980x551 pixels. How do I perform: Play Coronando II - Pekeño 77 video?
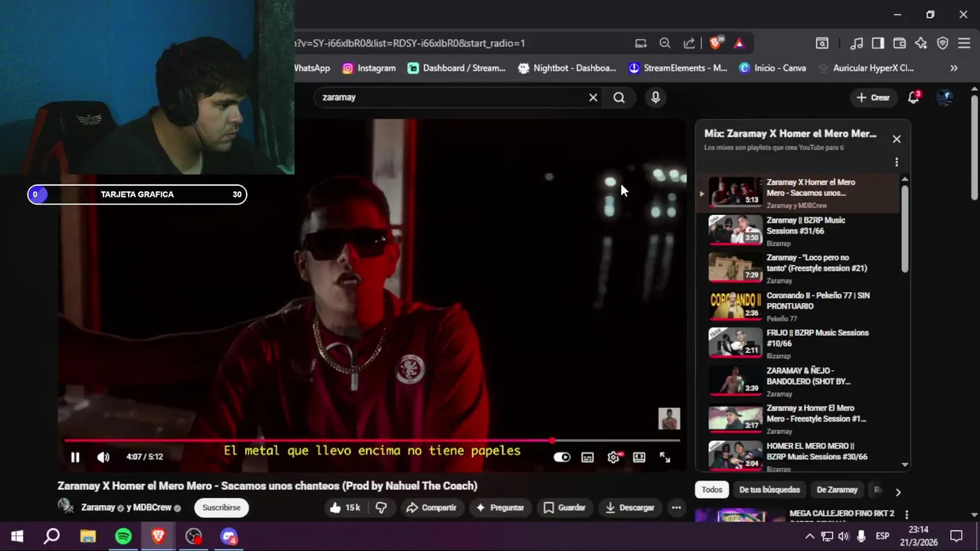pyautogui.click(x=796, y=305)
